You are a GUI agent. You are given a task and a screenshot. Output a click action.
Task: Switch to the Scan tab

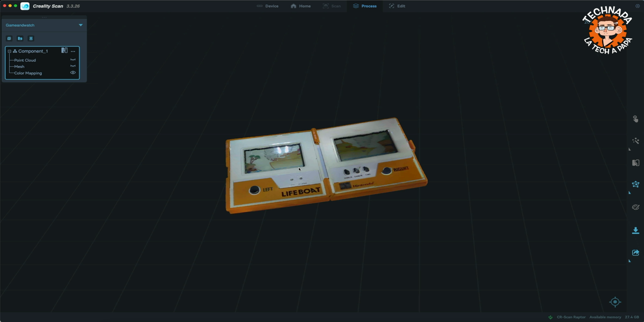pos(332,6)
